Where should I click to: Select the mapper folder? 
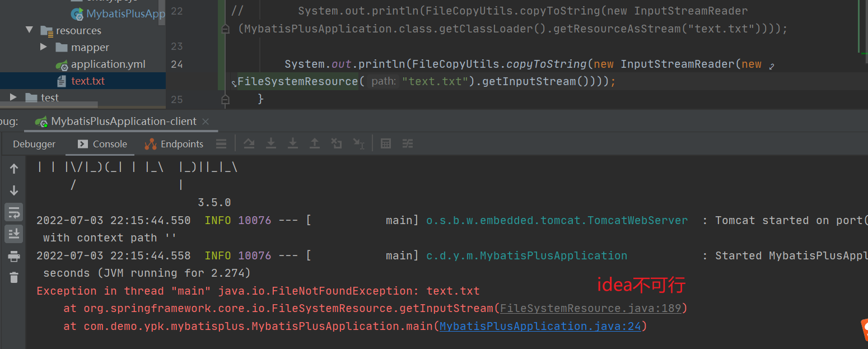[x=90, y=47]
